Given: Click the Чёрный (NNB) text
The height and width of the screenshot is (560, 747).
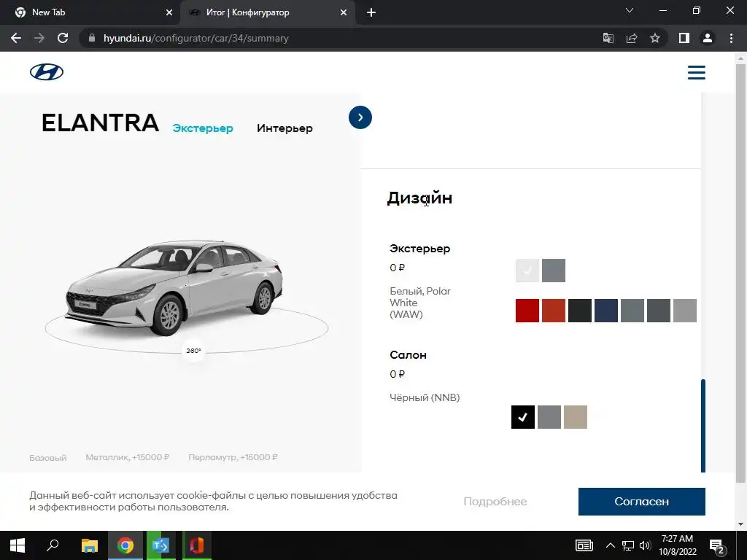Looking at the screenshot, I should click(x=425, y=397).
